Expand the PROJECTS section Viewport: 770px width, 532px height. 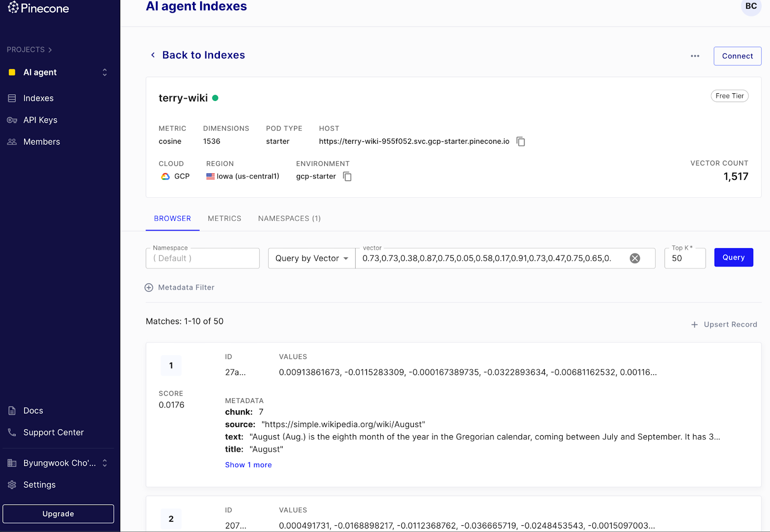[29, 50]
